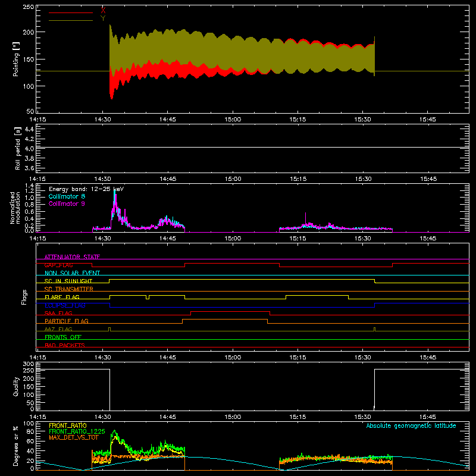The width and height of the screenshot is (476, 476).
Task: Pick the blue ECLIPSE_FLAG label
Action: point(65,305)
